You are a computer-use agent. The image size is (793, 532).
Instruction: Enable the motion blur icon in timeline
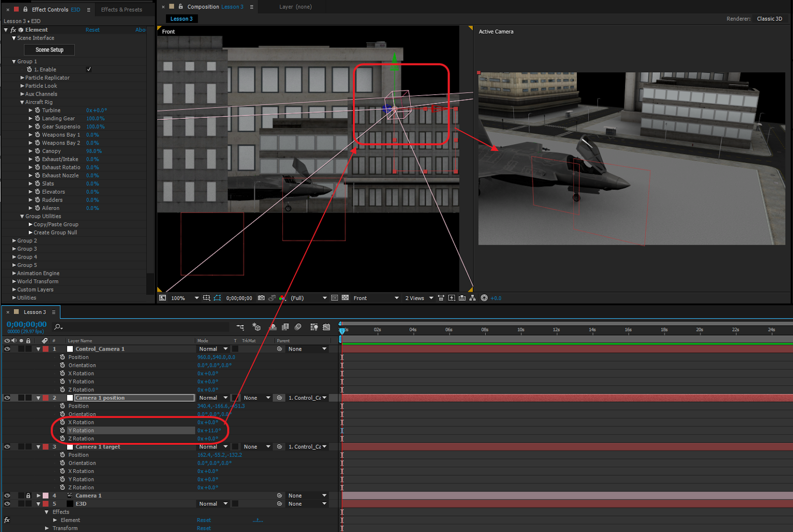(x=298, y=327)
